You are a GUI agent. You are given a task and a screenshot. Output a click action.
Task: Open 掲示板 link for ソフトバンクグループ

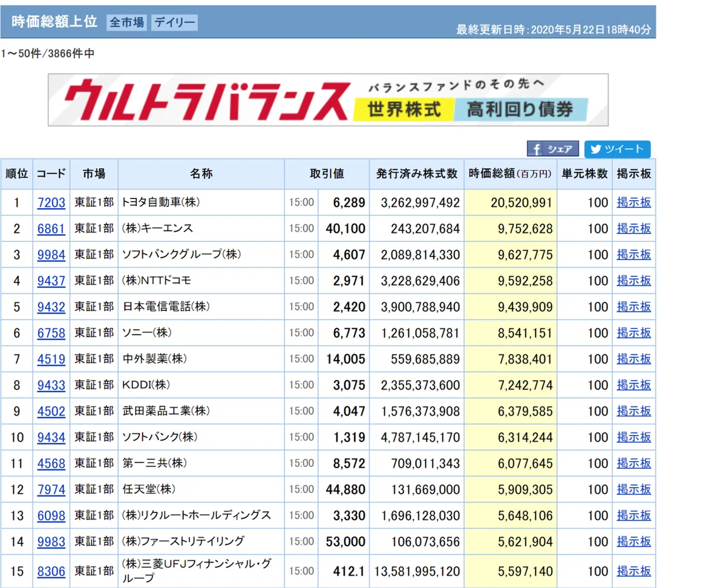634,255
